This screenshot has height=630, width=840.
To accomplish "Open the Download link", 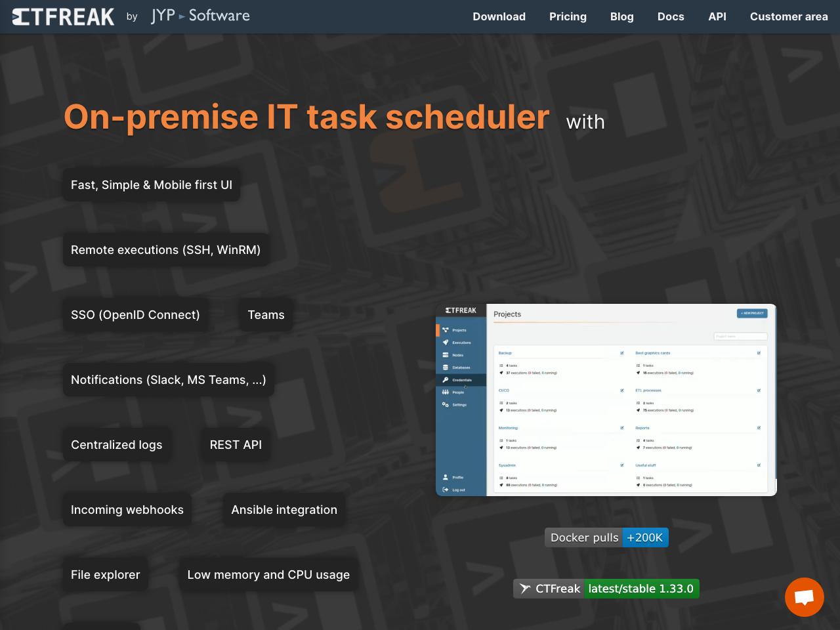I will pyautogui.click(x=499, y=16).
